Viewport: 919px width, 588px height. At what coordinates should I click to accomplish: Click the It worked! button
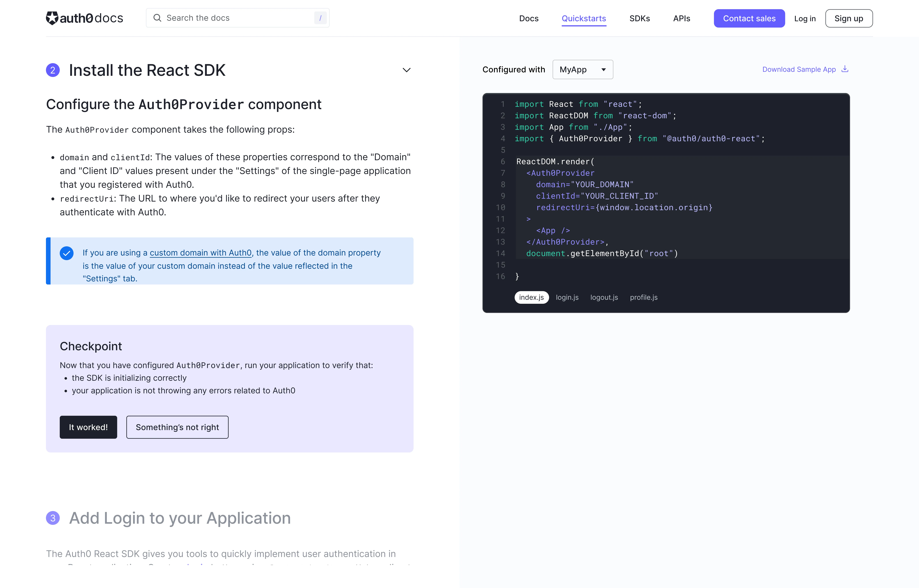88,427
